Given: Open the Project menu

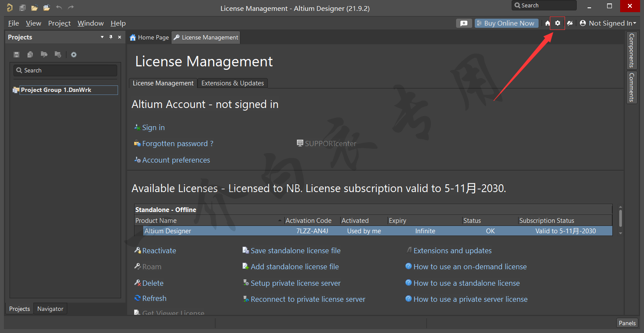Looking at the screenshot, I should 59,23.
